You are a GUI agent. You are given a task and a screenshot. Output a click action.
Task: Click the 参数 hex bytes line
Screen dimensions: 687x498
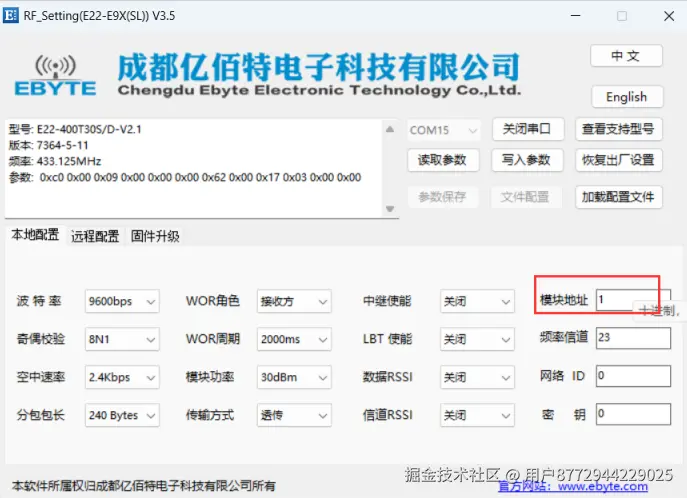click(185, 177)
